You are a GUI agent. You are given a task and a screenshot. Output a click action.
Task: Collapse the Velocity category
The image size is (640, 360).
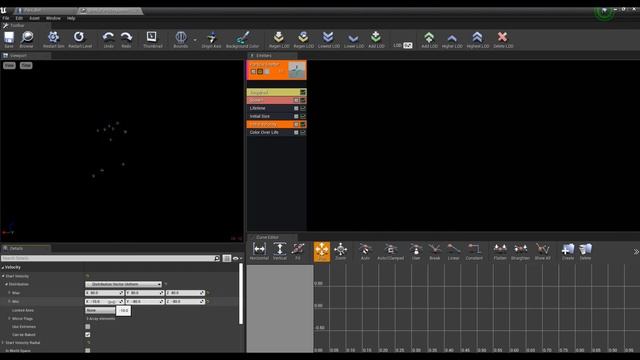[x=3, y=267]
